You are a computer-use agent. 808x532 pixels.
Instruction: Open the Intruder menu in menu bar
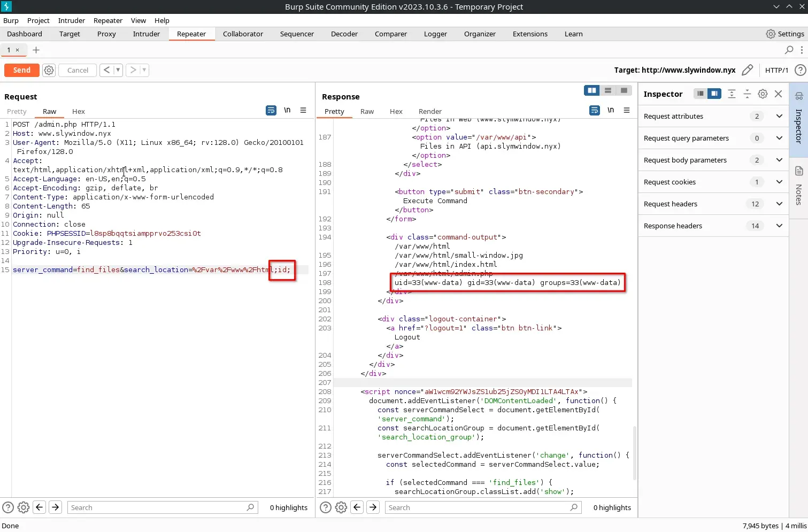click(72, 20)
